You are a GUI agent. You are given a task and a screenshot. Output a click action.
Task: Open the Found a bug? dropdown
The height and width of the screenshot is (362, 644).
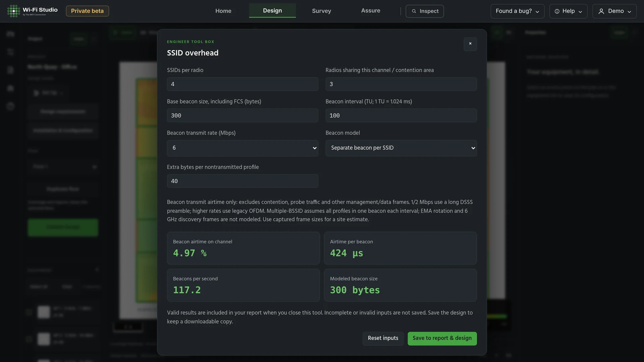pos(517,11)
